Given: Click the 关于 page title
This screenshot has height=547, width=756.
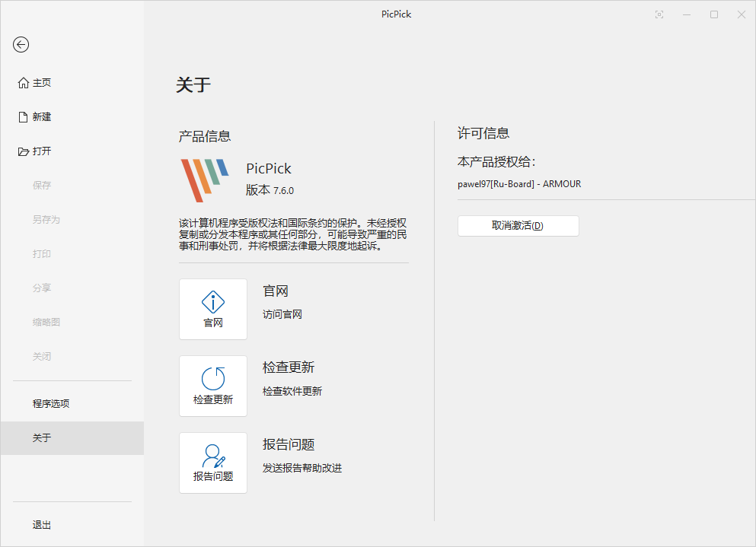Looking at the screenshot, I should coord(193,84).
